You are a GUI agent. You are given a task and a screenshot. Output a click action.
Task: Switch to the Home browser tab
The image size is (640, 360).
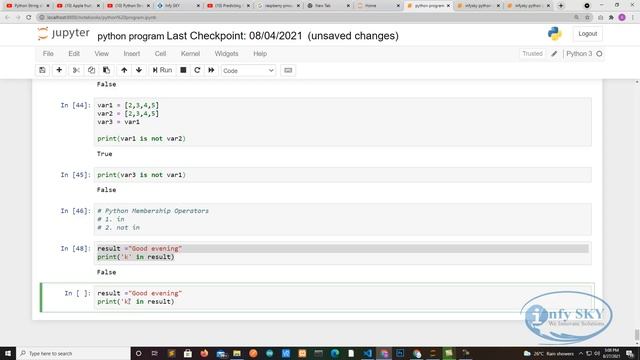click(378, 6)
